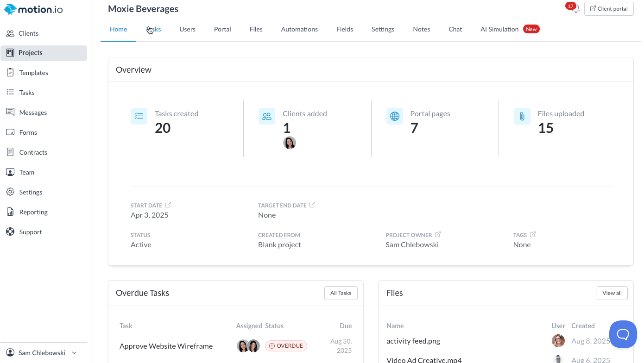Click the Aug 8, 2025 created date
644x363 pixels.
591,341
